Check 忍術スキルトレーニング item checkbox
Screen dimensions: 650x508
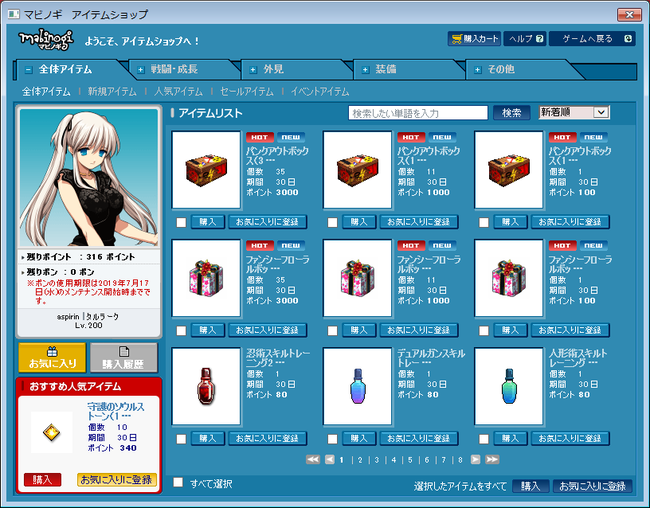tap(181, 439)
